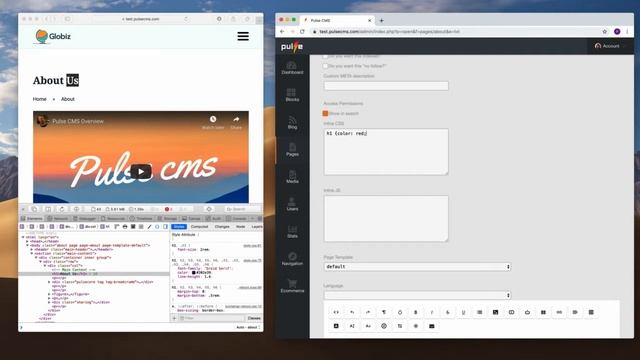640x360 pixels.
Task: Click the Pulse logo in the header
Action: click(x=292, y=47)
